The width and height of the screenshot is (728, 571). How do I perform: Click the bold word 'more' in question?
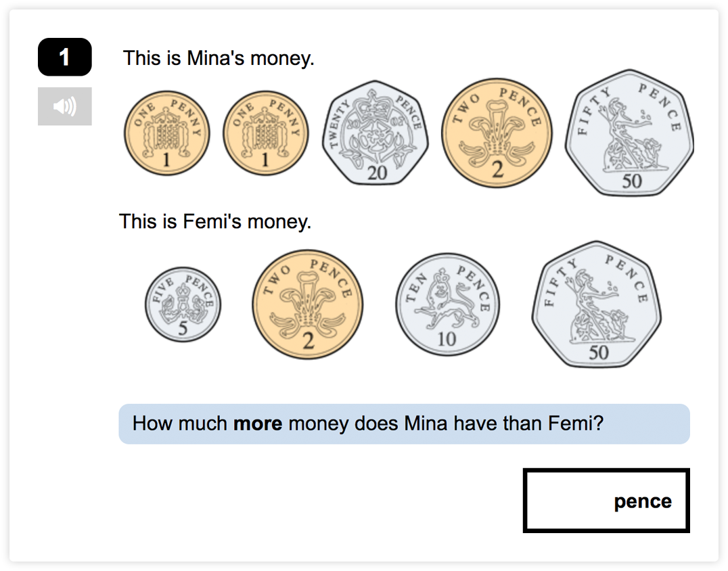tap(258, 424)
